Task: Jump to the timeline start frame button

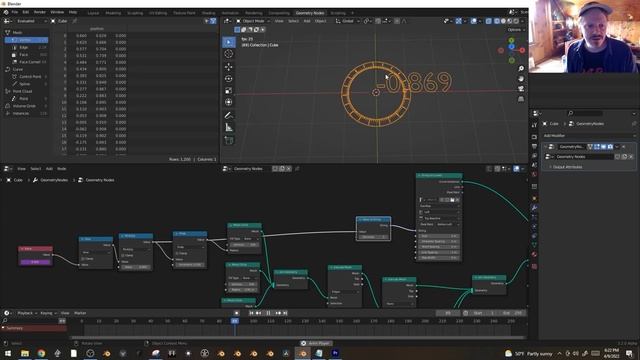Action: 251,313
